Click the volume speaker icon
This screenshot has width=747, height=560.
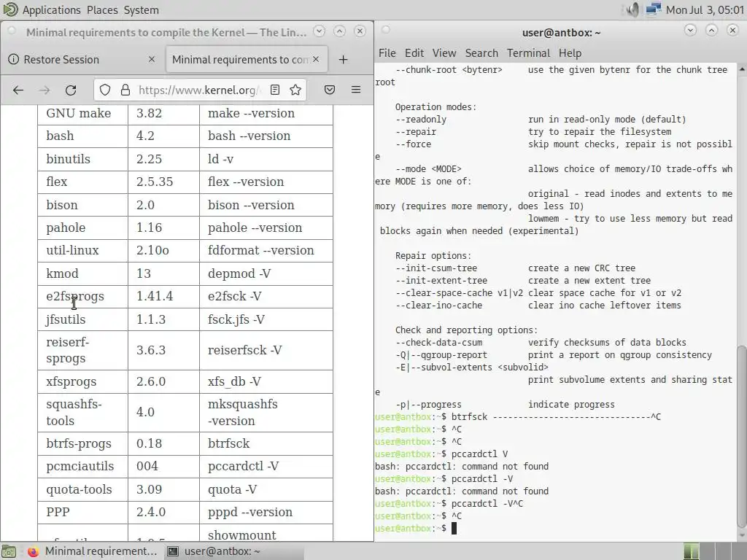[x=632, y=9]
